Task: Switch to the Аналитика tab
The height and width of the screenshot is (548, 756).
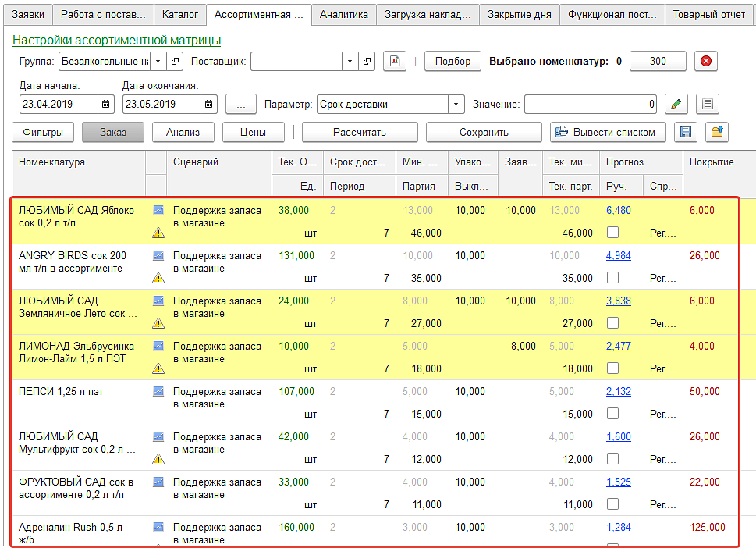Action: [x=344, y=15]
